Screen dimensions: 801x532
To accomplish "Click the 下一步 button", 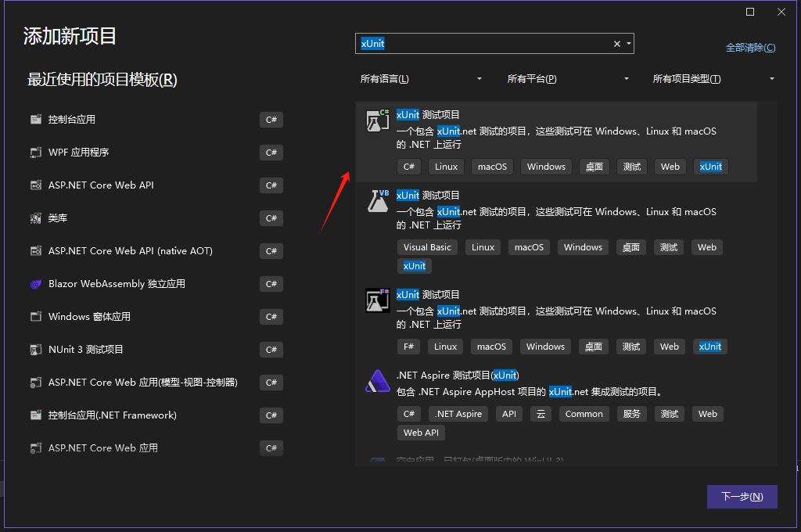I will click(742, 497).
